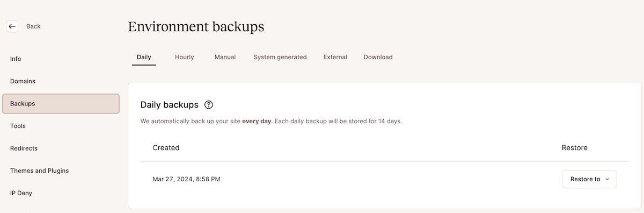The width and height of the screenshot is (644, 213).
Task: Click the back arrow icon
Action: coord(12,26)
